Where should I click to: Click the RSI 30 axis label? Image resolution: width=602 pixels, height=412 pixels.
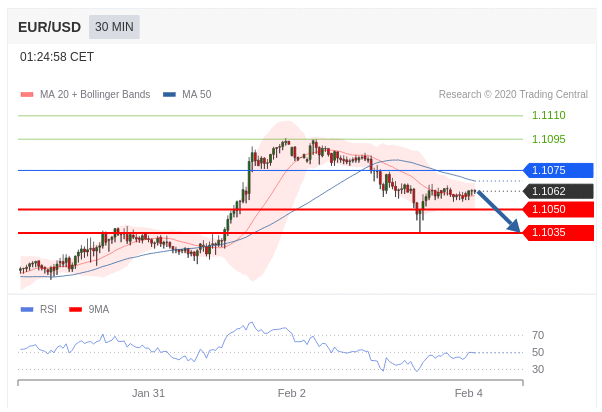point(538,369)
